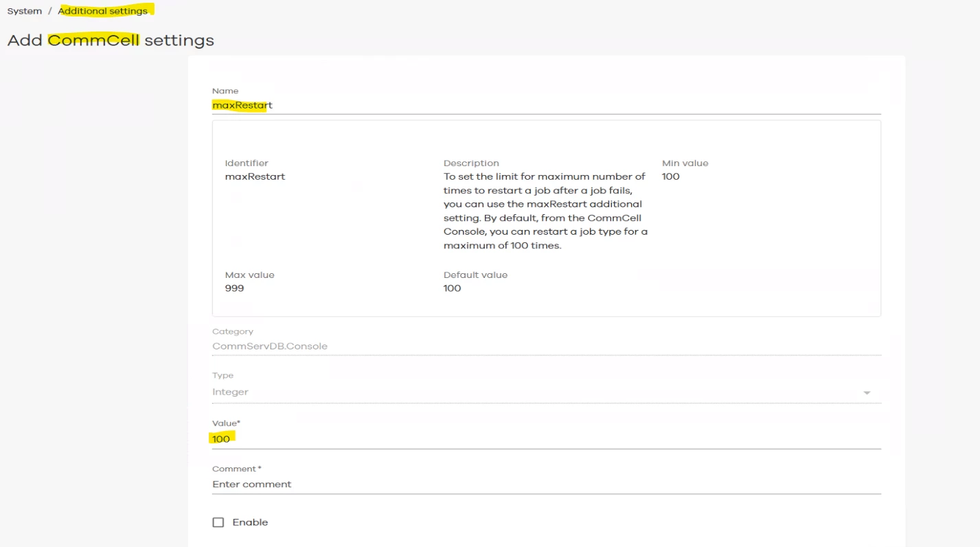The height and width of the screenshot is (547, 980).
Task: Click the Min value label
Action: 685,163
